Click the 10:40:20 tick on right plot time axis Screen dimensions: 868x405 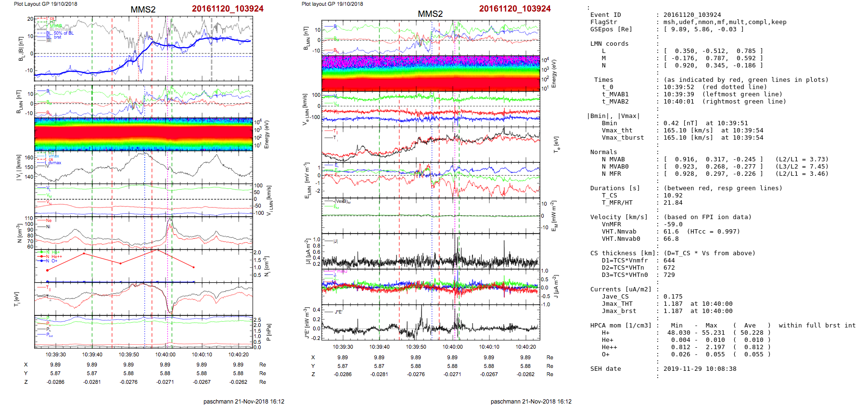[525, 347]
